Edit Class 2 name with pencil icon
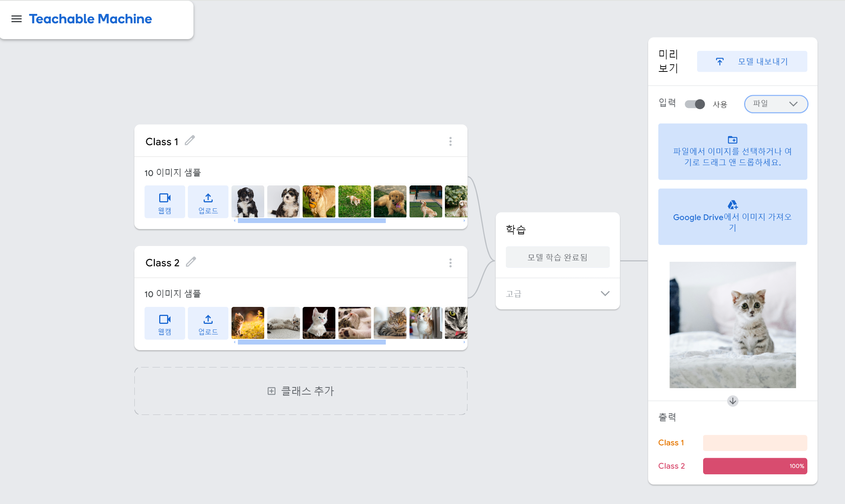This screenshot has width=845, height=504. 191,262
